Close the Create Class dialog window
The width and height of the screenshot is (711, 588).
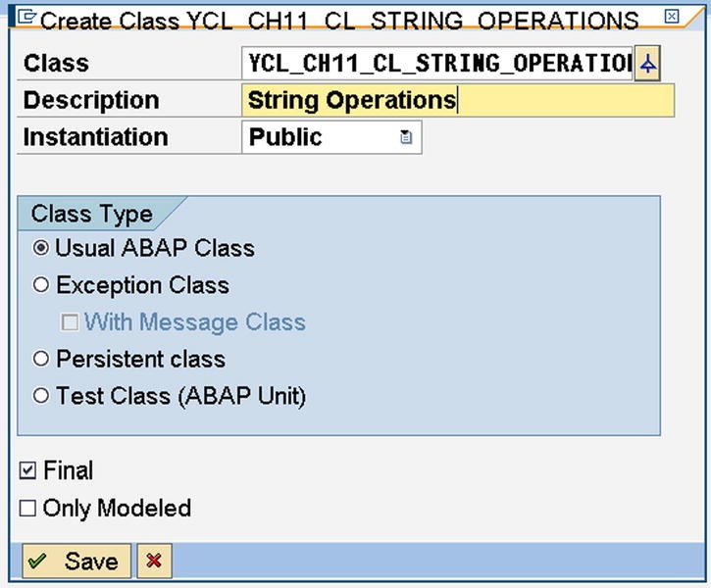click(672, 17)
